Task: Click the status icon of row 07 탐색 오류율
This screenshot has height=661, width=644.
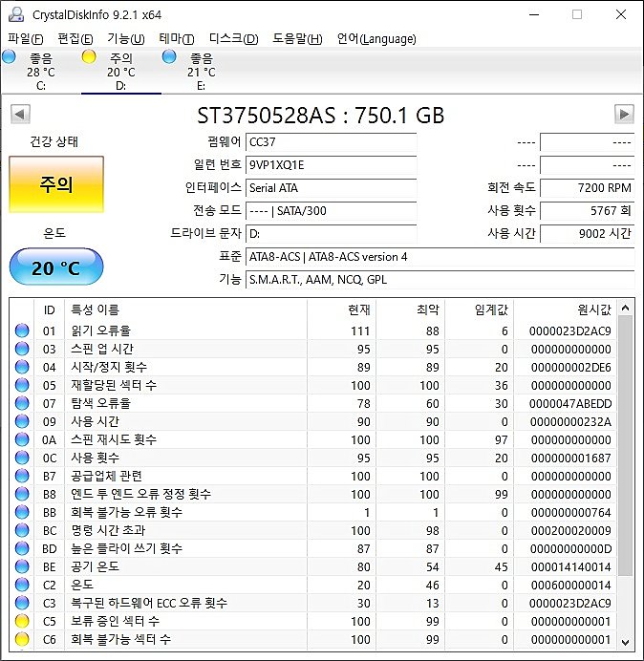Action: pos(22,403)
